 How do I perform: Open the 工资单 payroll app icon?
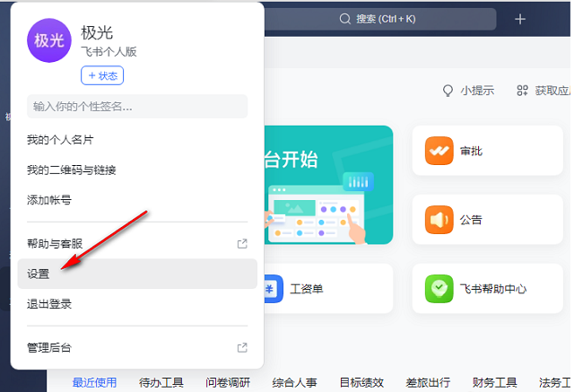[273, 289]
